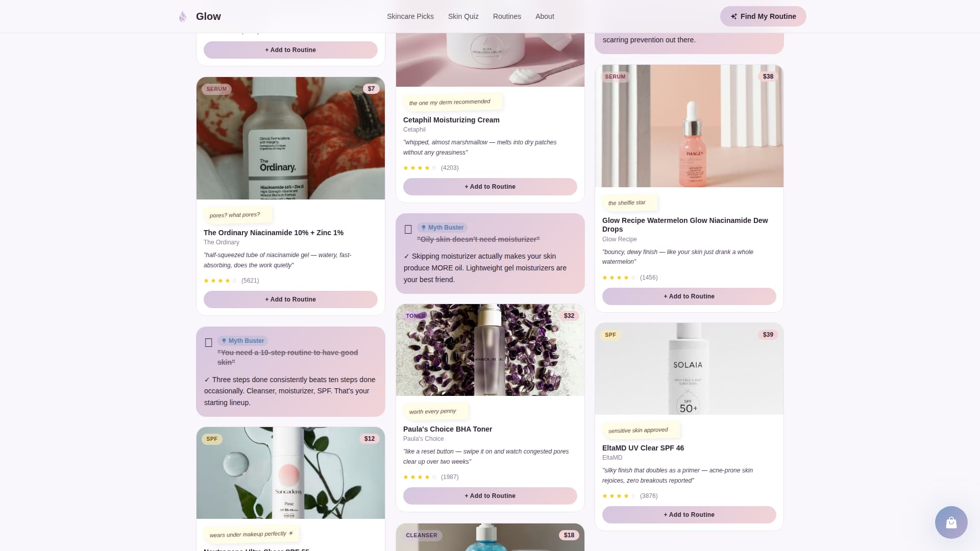Open the Paula's Choice BHA Toner product image
This screenshot has height=551, width=980.
[x=490, y=350]
